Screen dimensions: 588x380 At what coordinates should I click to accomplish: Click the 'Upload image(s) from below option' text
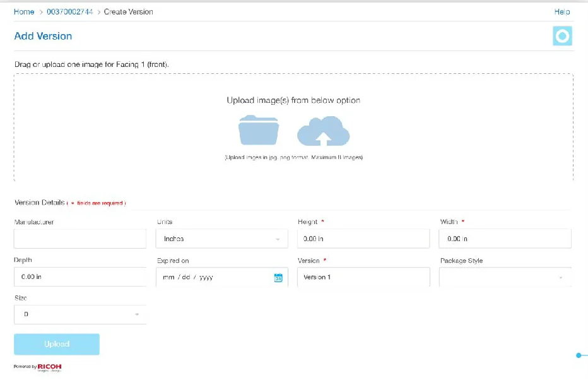(x=293, y=100)
